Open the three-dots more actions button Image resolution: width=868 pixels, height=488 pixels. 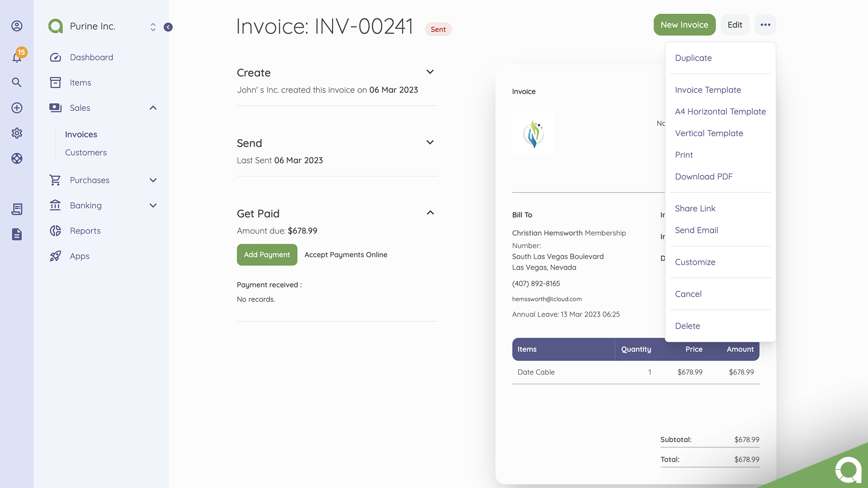pos(765,25)
